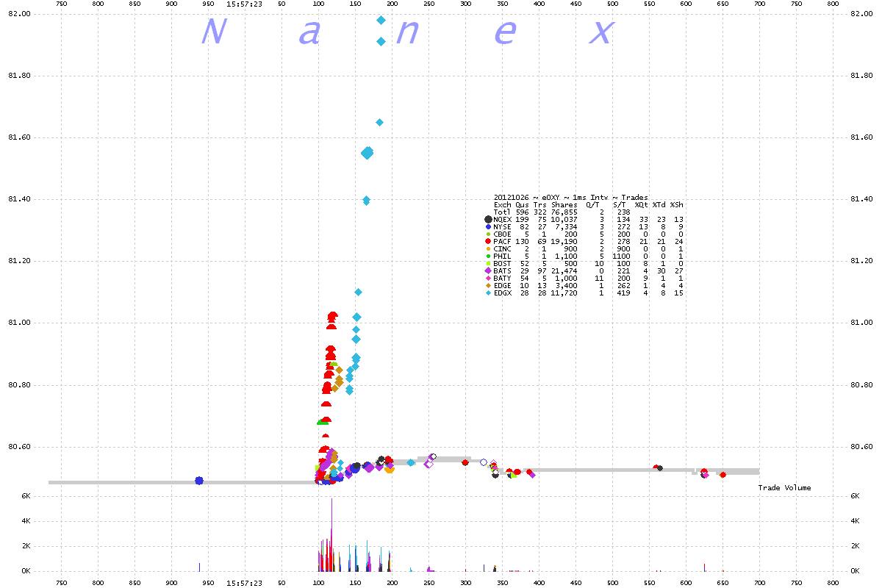Click the 'S/T' column header

coord(620,204)
